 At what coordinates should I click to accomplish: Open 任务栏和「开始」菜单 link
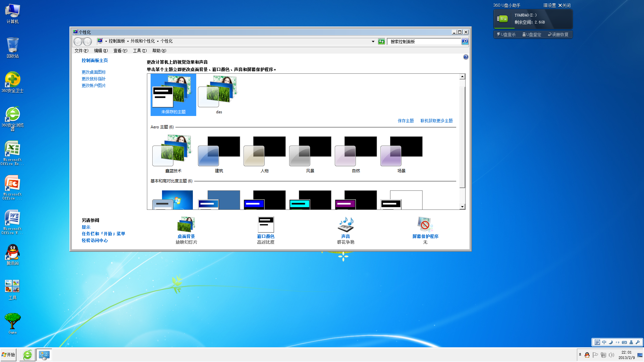pos(103,234)
